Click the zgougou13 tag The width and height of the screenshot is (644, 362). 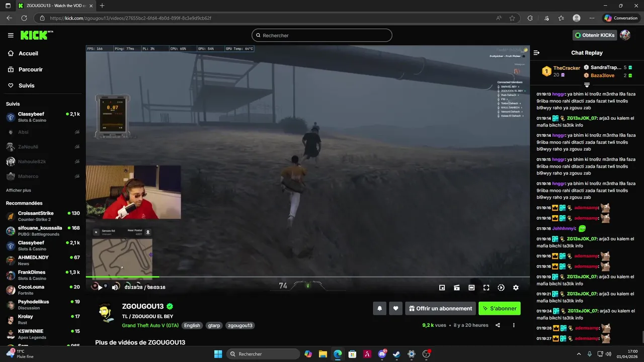pyautogui.click(x=240, y=325)
